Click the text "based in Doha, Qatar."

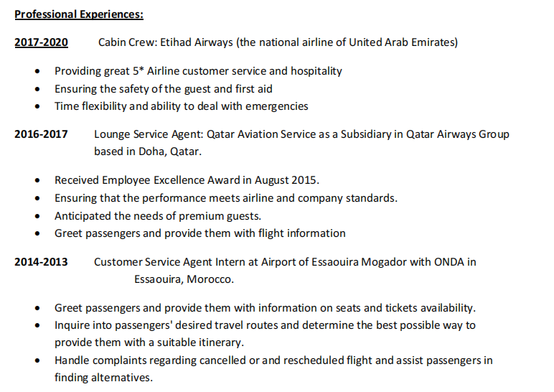[x=148, y=151]
